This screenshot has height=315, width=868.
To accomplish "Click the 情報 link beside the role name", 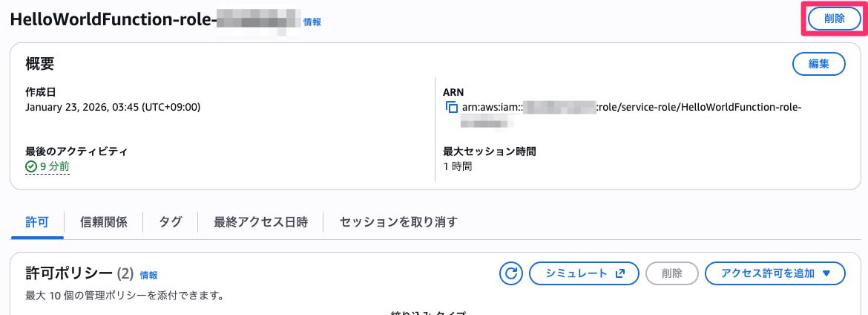I will 312,22.
